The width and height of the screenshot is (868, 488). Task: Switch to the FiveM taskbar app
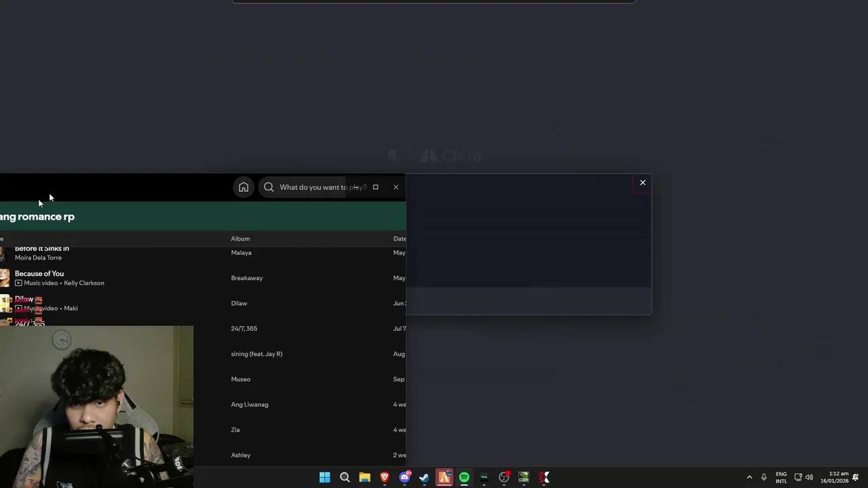pos(444,478)
